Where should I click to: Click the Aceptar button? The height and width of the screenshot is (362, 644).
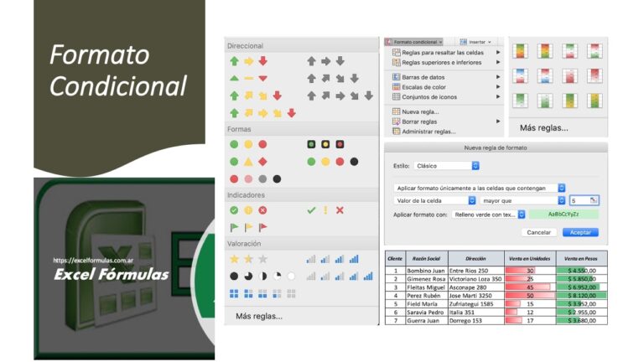coord(579,232)
